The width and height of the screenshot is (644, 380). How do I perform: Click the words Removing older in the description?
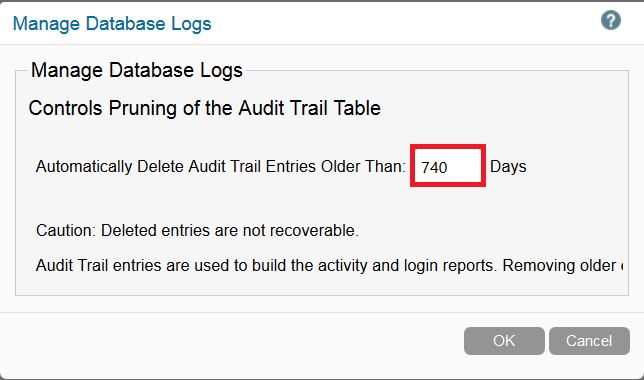pyautogui.click(x=559, y=266)
